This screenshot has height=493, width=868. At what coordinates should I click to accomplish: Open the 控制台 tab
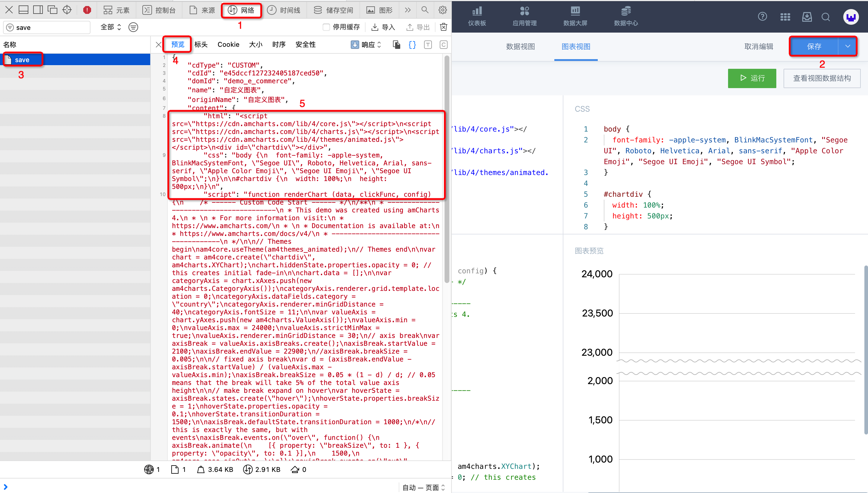(159, 10)
